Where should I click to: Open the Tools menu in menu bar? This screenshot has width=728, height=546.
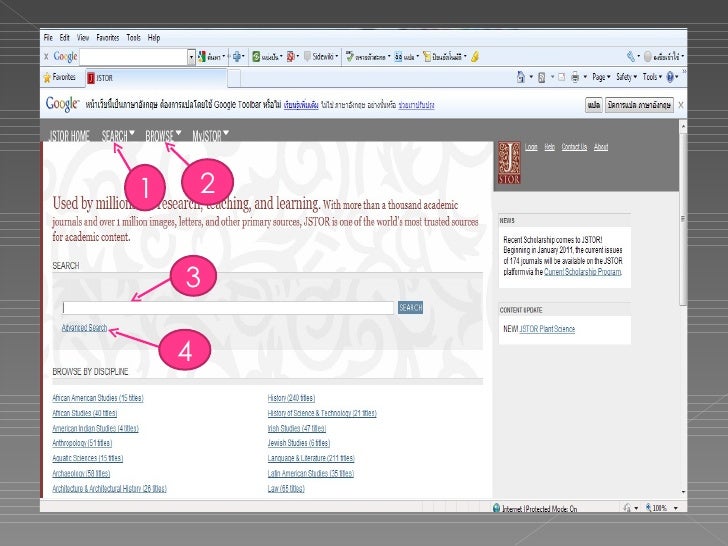(x=133, y=38)
